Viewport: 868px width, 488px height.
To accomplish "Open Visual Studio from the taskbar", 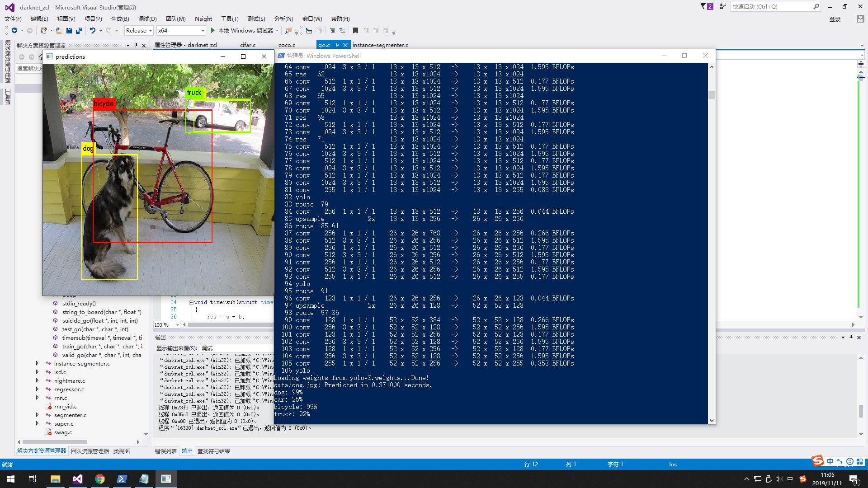I will [78, 479].
